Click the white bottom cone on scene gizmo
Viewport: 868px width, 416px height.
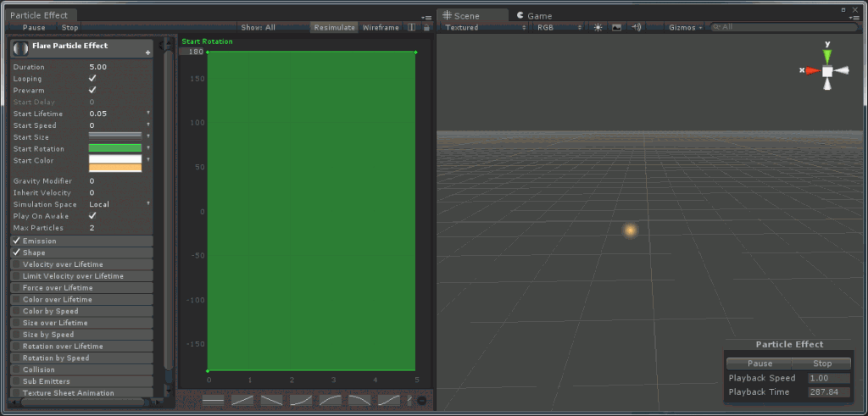pyautogui.click(x=827, y=86)
